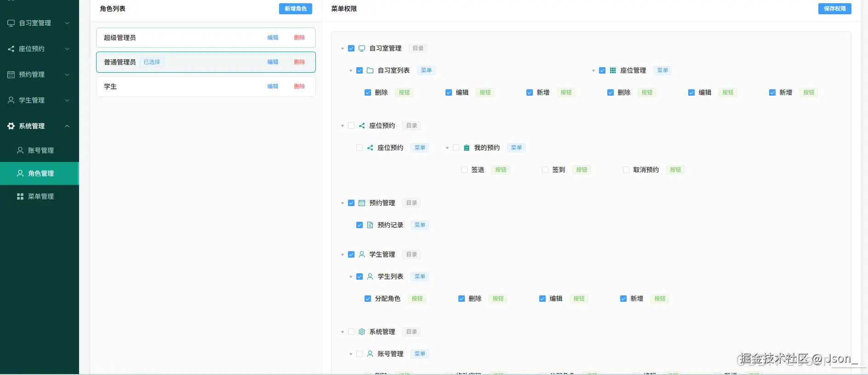
Task: Click the share icon of 座位预约 菜单 node
Action: click(x=370, y=148)
